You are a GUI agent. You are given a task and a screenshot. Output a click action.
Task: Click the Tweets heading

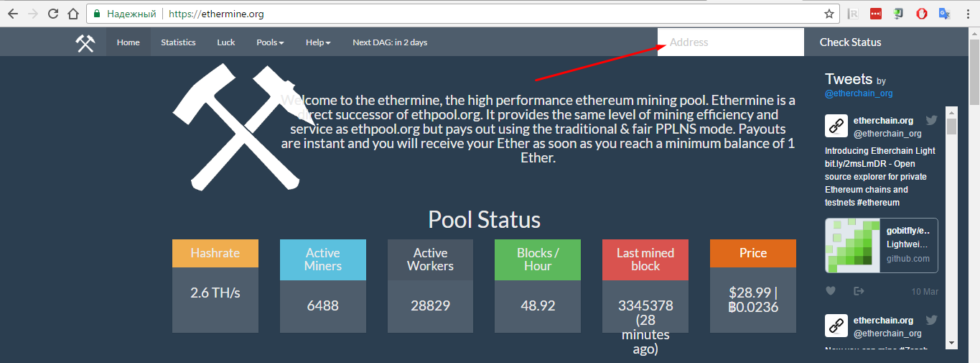(849, 79)
